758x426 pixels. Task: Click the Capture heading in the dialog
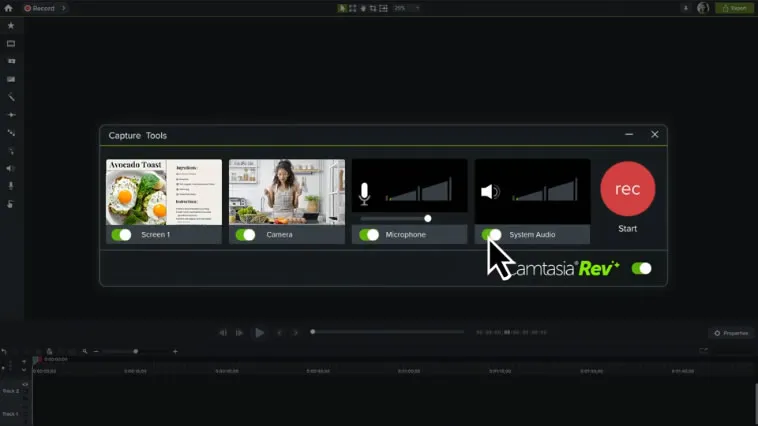[125, 136]
